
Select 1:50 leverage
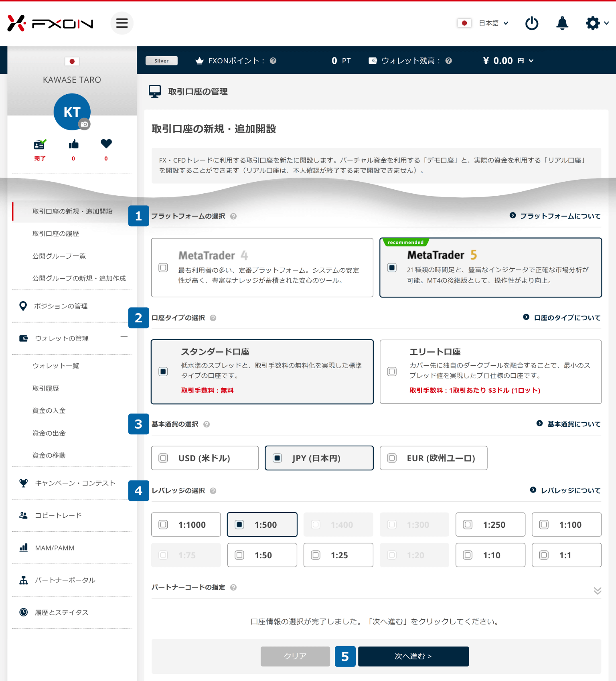click(x=262, y=555)
